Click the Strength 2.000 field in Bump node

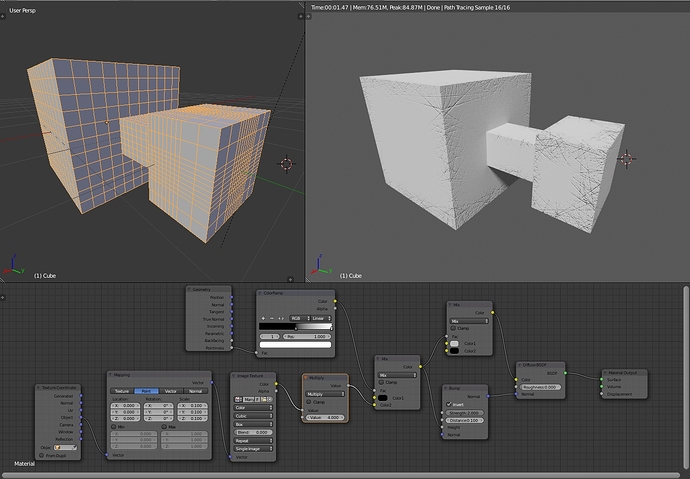click(465, 413)
